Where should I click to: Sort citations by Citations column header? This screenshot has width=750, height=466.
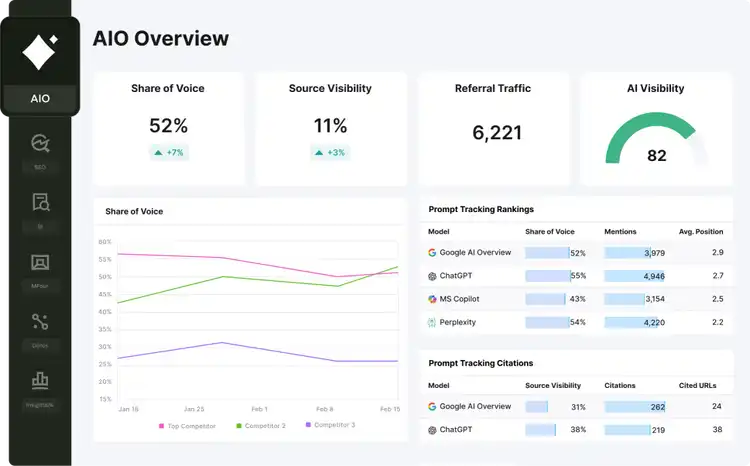click(619, 386)
